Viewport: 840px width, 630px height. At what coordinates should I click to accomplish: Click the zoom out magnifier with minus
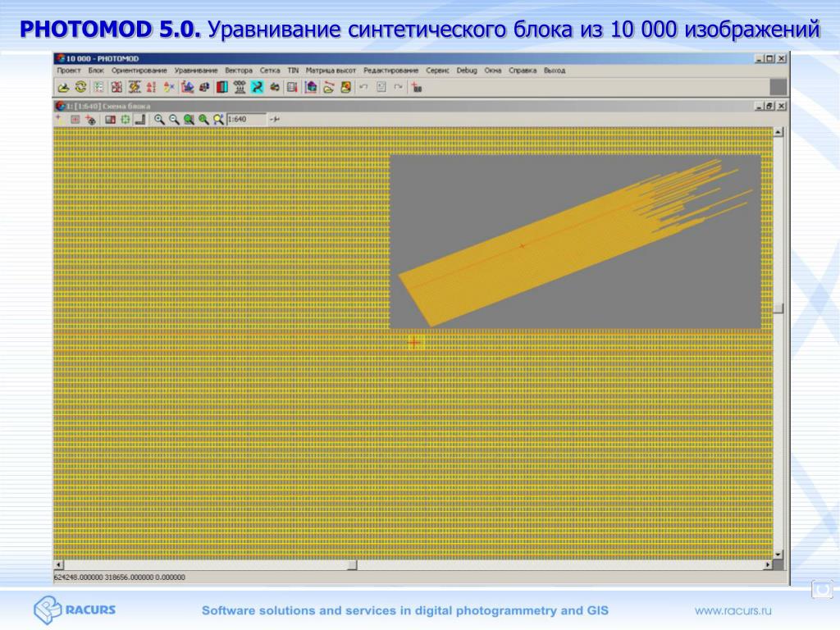click(x=174, y=120)
